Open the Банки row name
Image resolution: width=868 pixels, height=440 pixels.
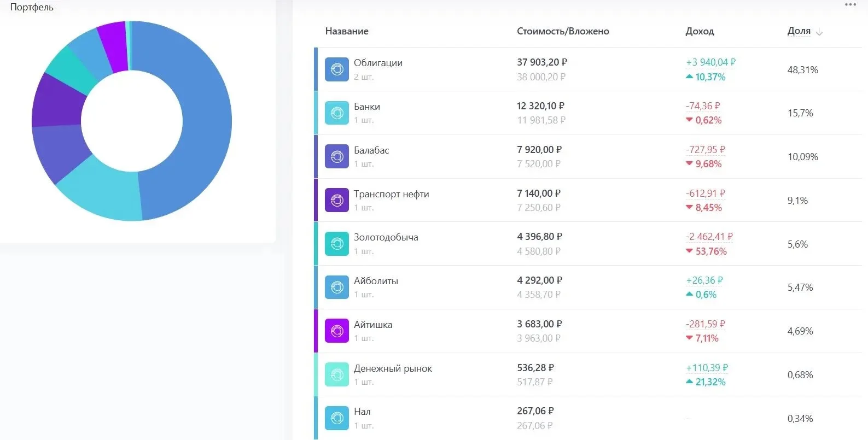click(x=367, y=107)
